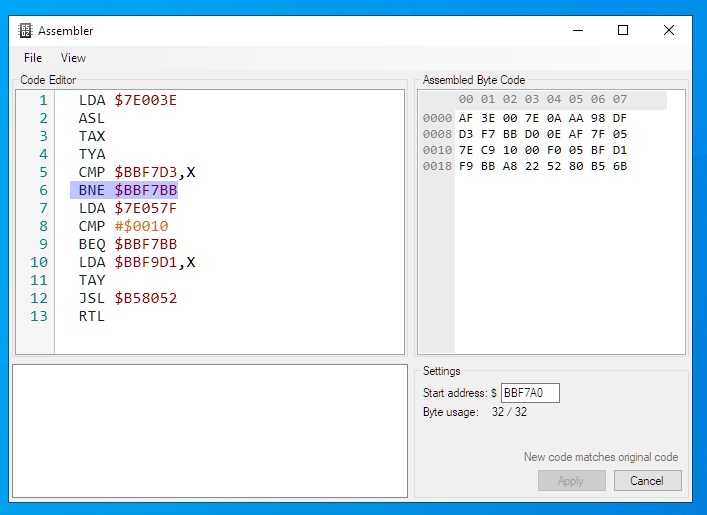Click the Cancel button
Screen dimensions: 707x515
coord(647,481)
